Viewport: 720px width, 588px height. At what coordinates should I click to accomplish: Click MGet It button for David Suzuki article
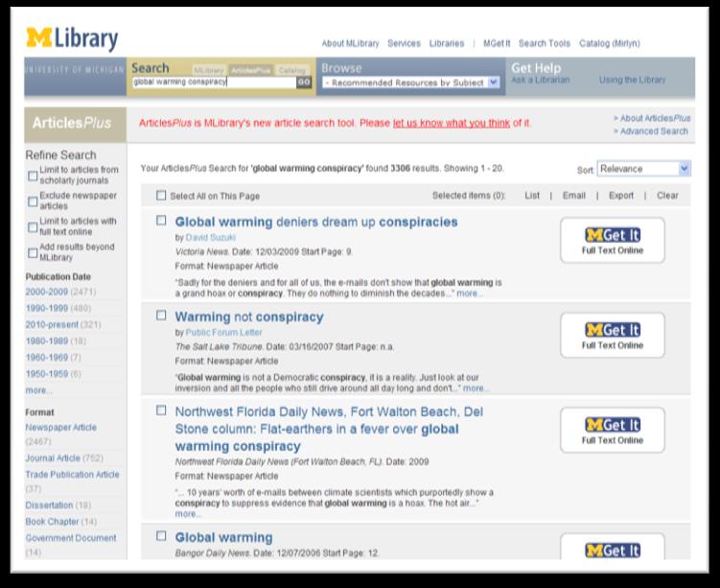(613, 240)
